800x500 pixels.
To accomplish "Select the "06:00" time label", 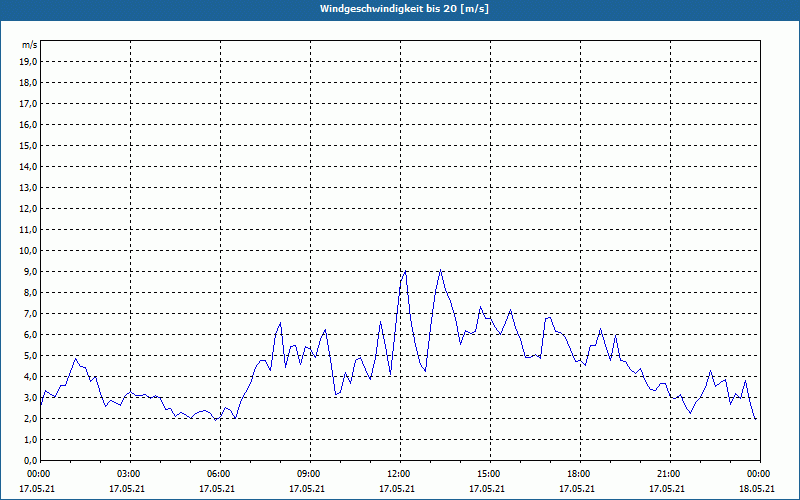I will (220, 474).
